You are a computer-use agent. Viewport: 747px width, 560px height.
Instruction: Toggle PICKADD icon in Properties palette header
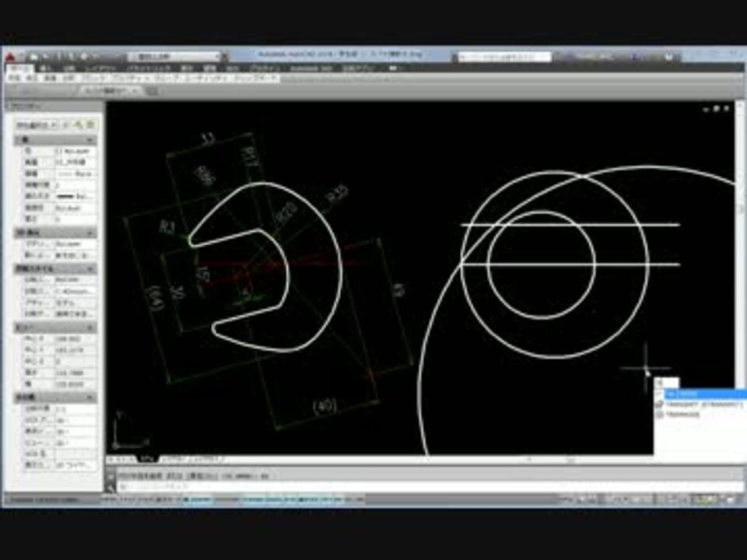[67, 125]
